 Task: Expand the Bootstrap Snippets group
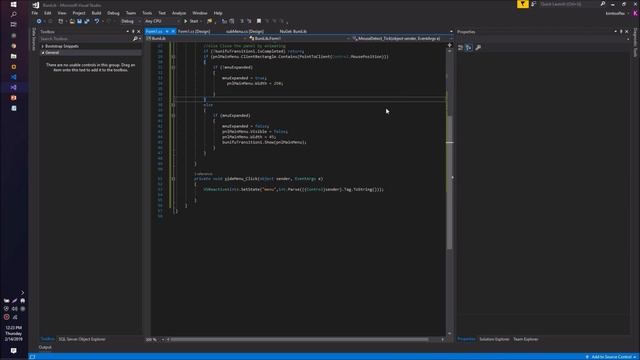(43, 46)
